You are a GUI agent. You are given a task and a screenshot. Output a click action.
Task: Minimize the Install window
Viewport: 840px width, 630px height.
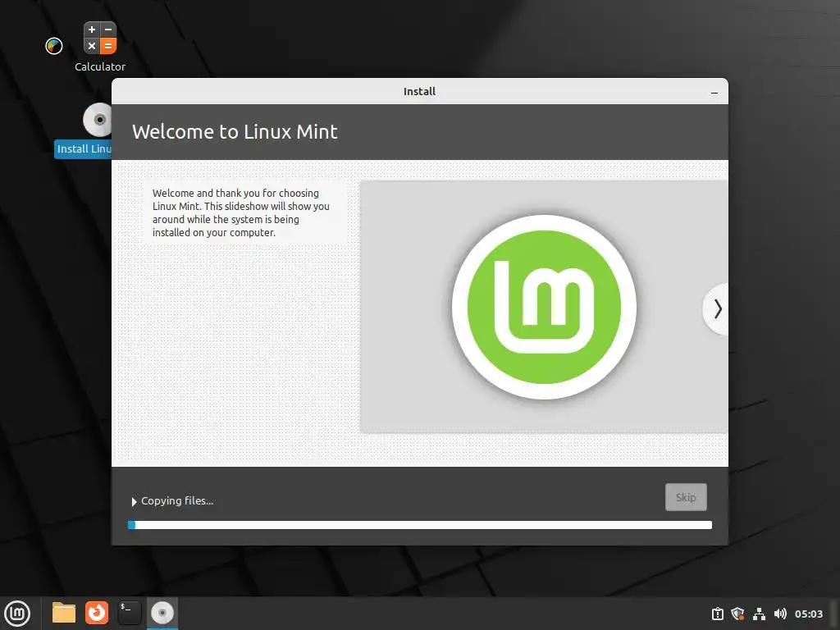point(714,92)
